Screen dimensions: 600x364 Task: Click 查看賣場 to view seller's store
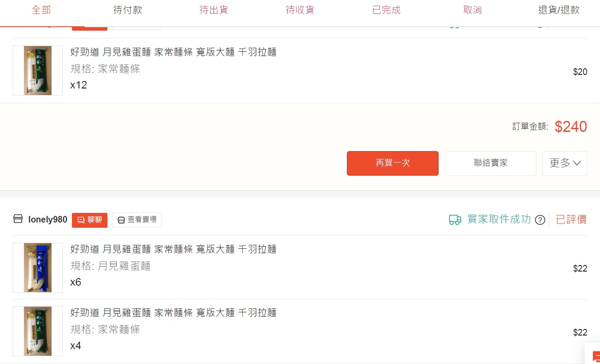pyautogui.click(x=137, y=220)
